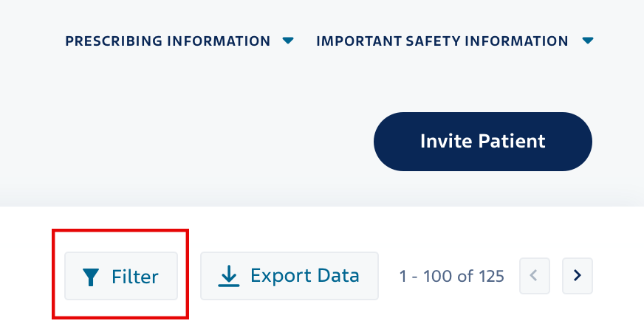Click the '1 - 100 of 125' pagination text

click(452, 277)
